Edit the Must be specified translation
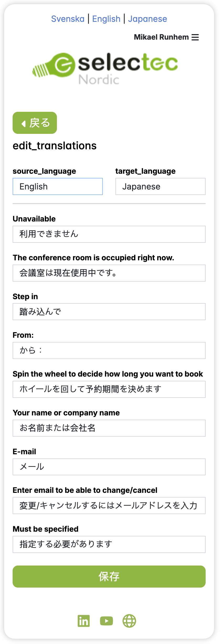 click(109, 544)
